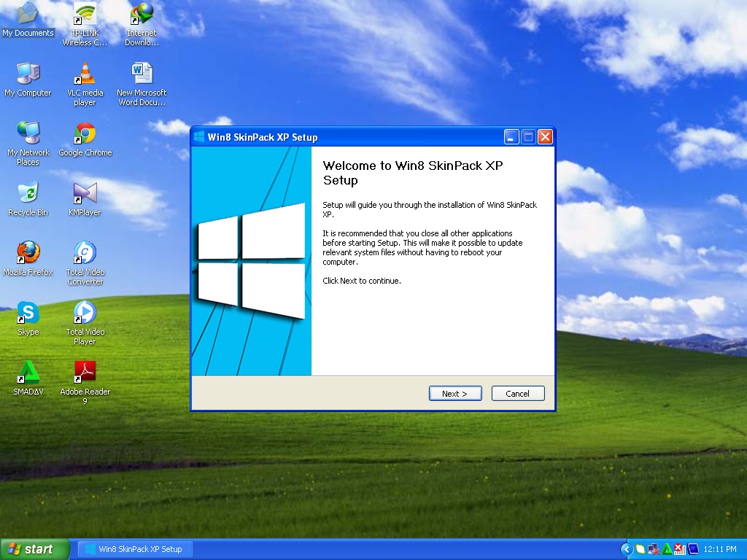Open Total Video Converter
This screenshot has height=560, width=747.
pos(85,252)
